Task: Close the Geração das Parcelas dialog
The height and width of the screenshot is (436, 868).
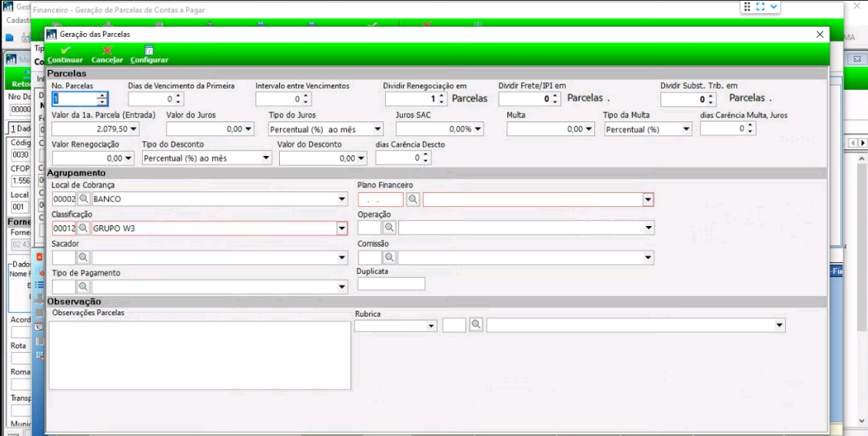Action: [x=820, y=35]
